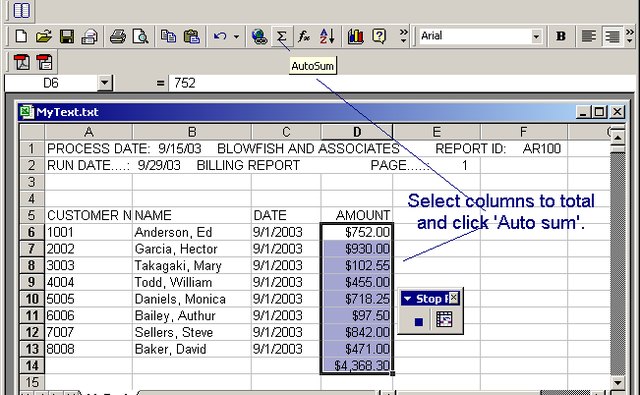Toggle Bold formatting button
Viewport: 640px width, 395px height.
561,37
